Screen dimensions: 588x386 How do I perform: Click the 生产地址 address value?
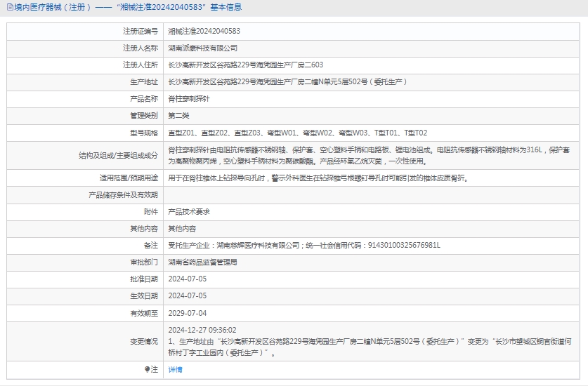click(x=287, y=82)
